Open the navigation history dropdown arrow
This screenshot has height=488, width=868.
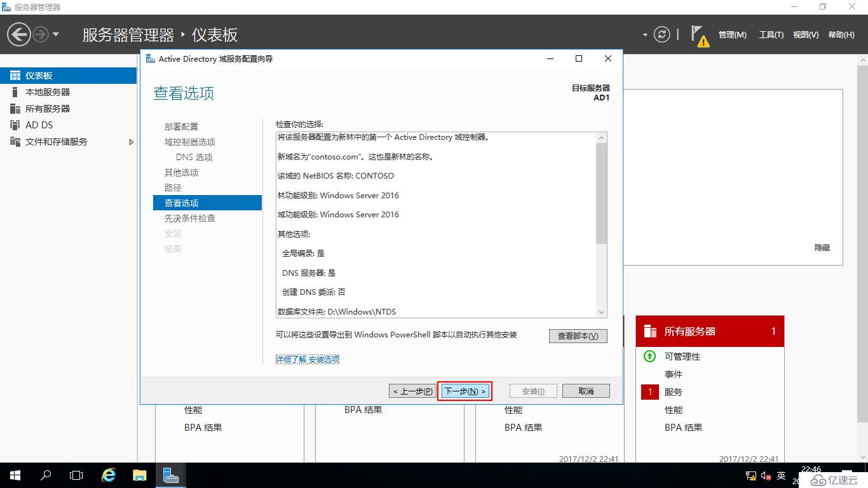coord(56,34)
